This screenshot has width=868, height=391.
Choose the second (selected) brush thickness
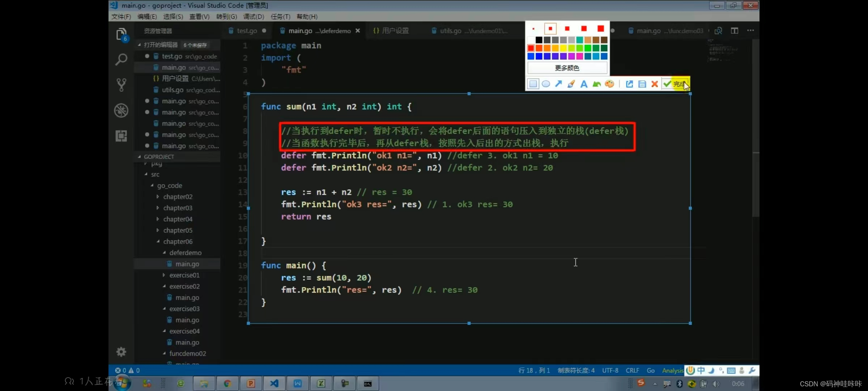point(550,29)
